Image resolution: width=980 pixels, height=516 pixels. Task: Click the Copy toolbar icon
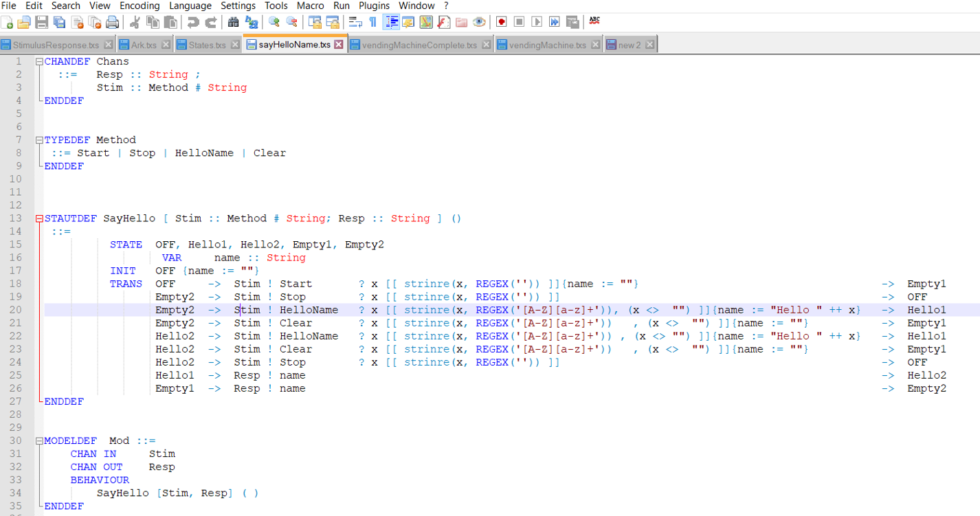[153, 23]
